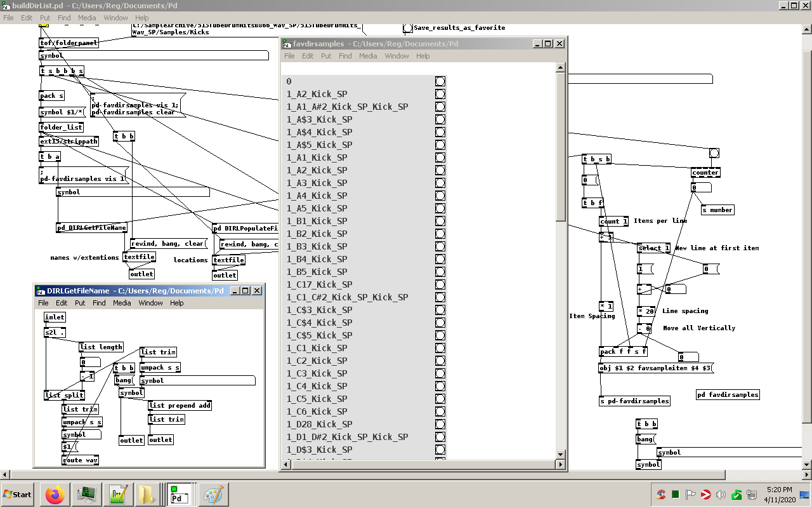Click the clock showing 5:20 PM
Image resolution: width=812 pixels, height=508 pixels.
point(778,490)
